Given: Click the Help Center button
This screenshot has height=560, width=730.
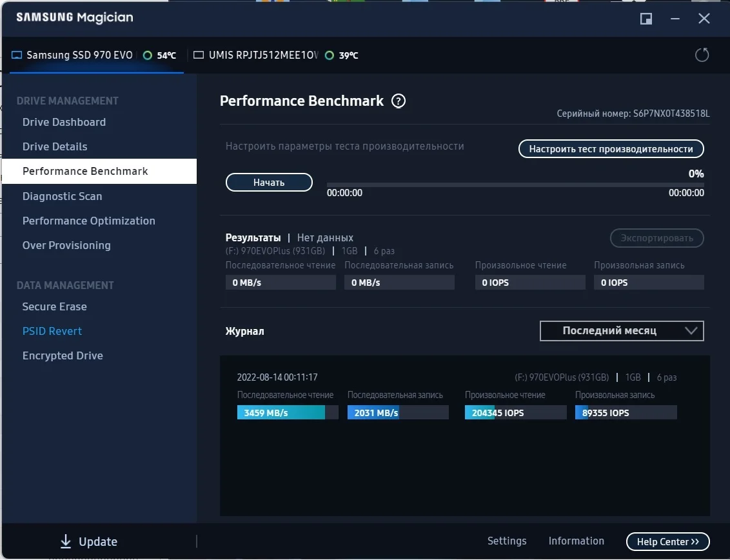Looking at the screenshot, I should pyautogui.click(x=667, y=541).
